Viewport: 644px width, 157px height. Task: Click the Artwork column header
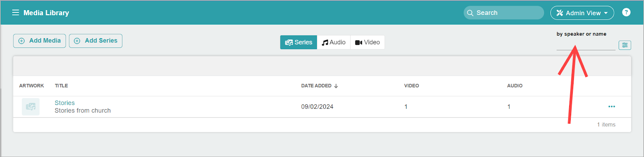[x=31, y=86]
